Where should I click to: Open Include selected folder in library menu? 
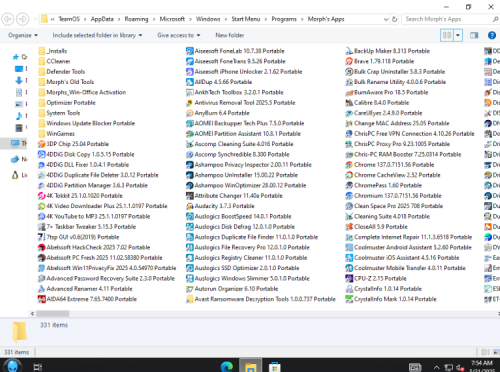(97, 35)
